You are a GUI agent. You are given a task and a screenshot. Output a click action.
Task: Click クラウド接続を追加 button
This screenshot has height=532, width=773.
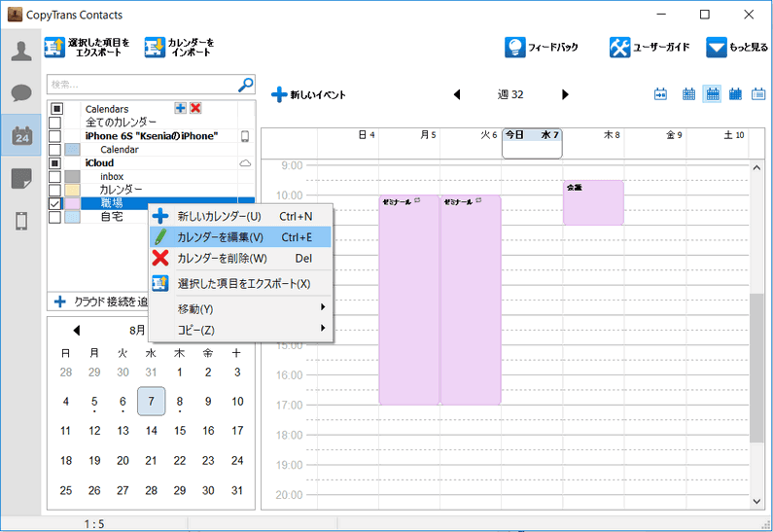[x=101, y=301]
